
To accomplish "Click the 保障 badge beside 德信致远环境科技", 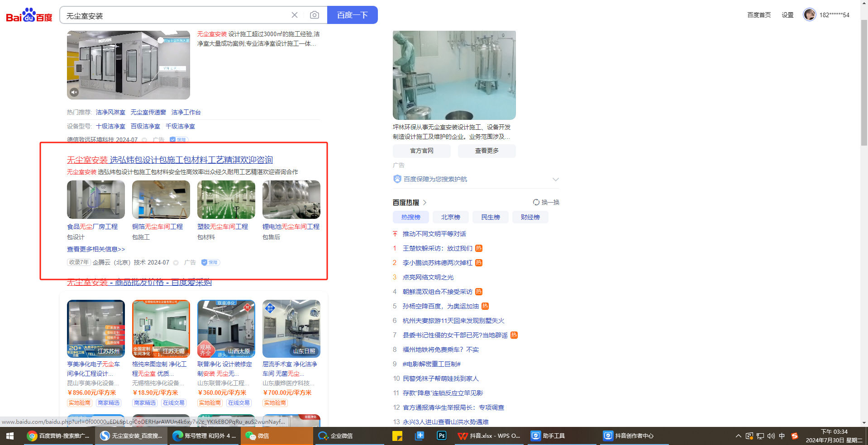I will (178, 140).
